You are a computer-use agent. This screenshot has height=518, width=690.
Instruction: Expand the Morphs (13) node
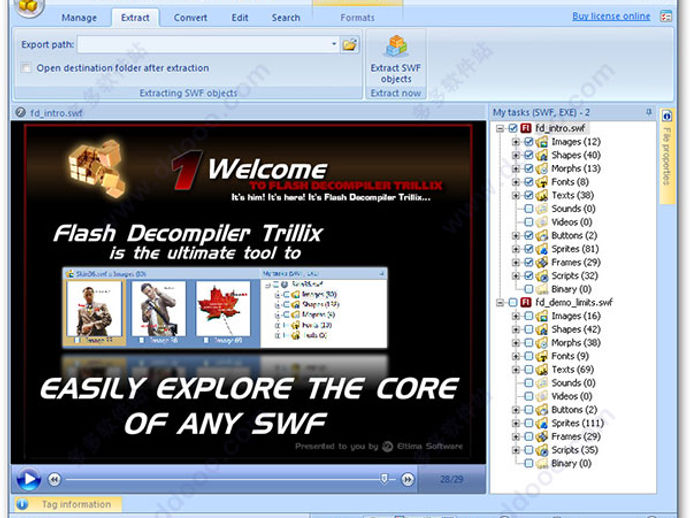(x=516, y=169)
